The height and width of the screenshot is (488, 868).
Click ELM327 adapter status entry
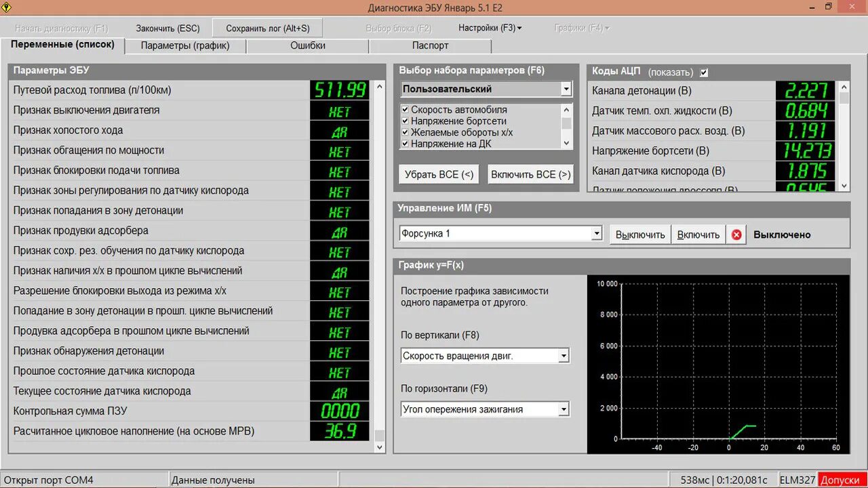[x=797, y=480]
